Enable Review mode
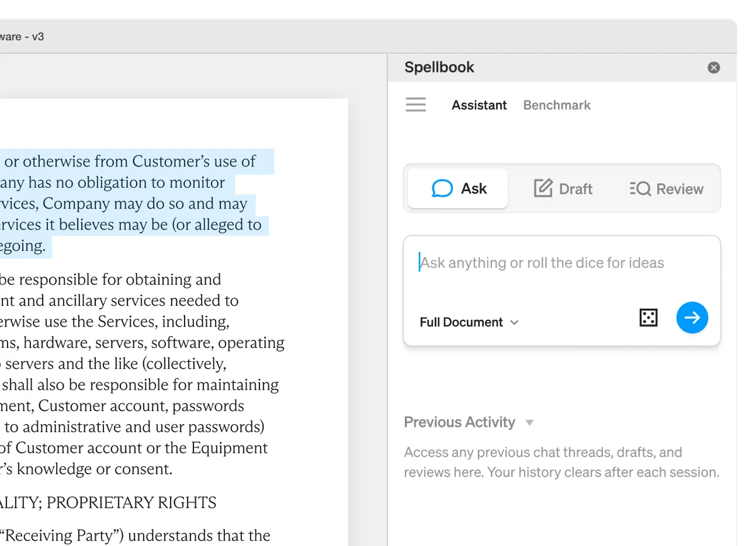This screenshot has height=546, width=756. 665,188
